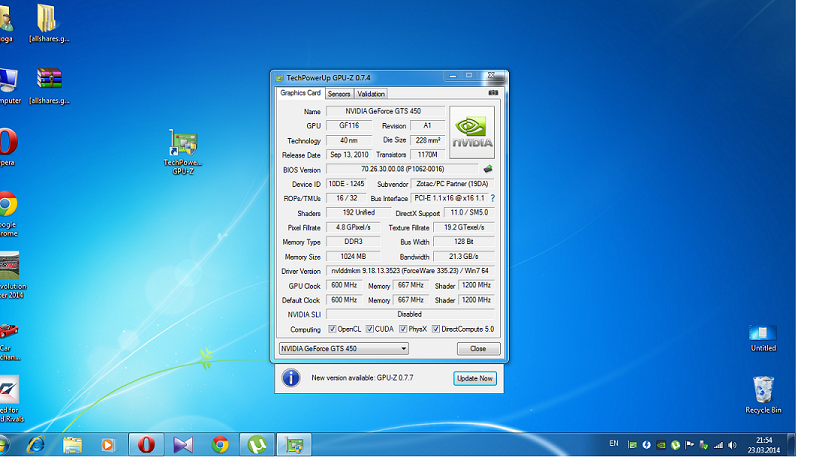This screenshot has height=457, width=813.
Task: Open Chrome from the taskbar
Action: click(220, 445)
